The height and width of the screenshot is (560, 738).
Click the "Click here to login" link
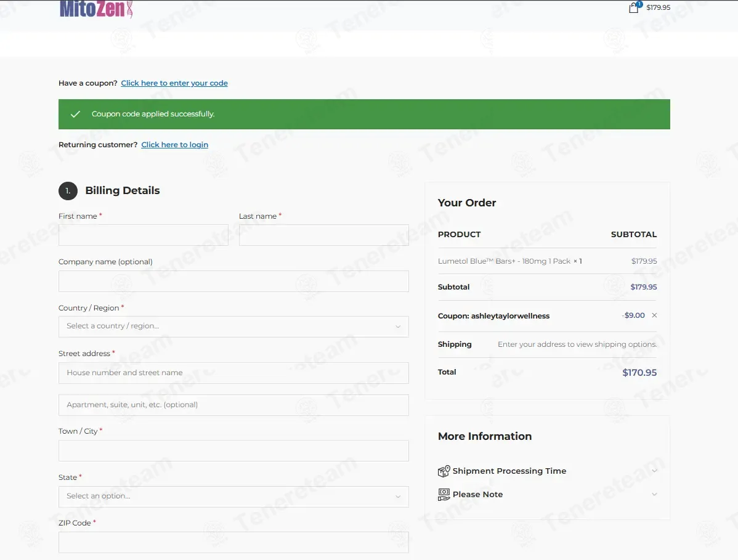(174, 145)
